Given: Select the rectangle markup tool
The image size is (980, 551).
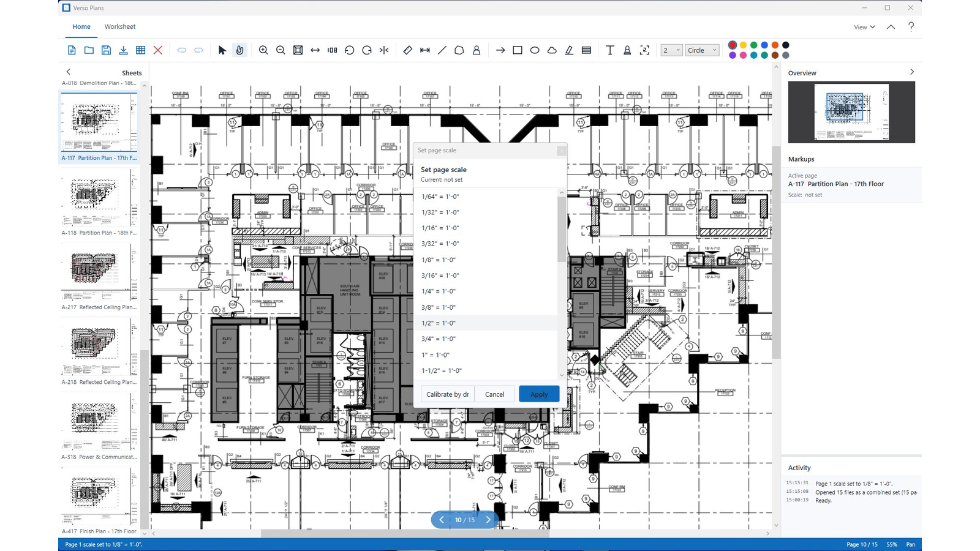Looking at the screenshot, I should [x=518, y=50].
